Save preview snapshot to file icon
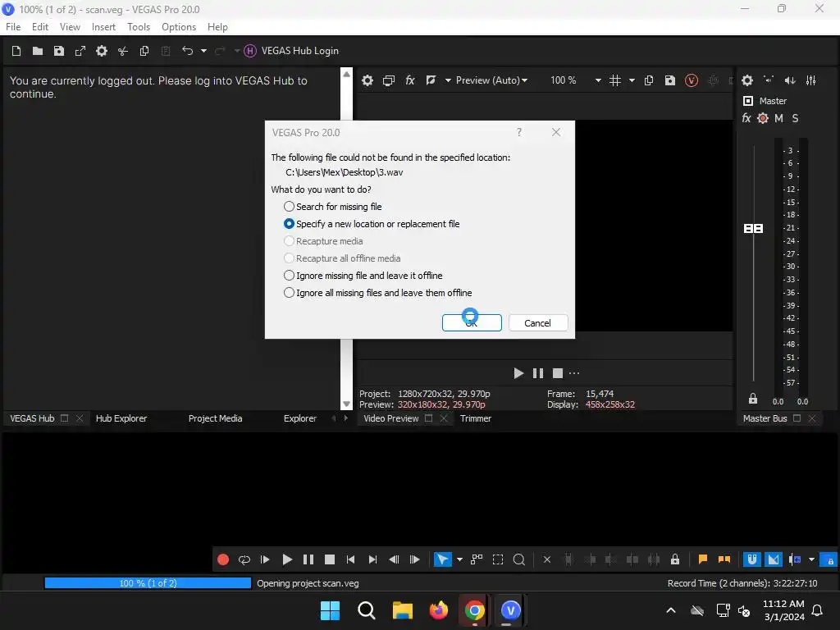Image resolution: width=840 pixels, height=630 pixels. pyautogui.click(x=669, y=80)
